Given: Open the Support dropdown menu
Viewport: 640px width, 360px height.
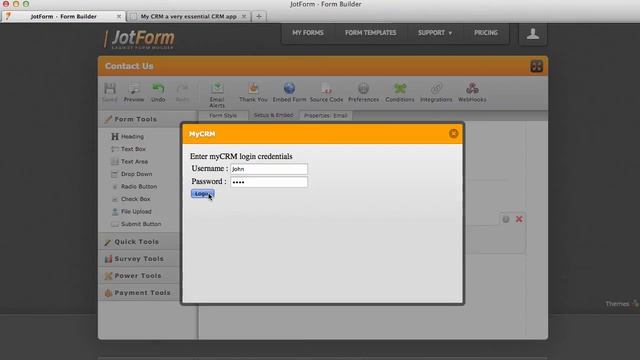Looking at the screenshot, I should 435,33.
